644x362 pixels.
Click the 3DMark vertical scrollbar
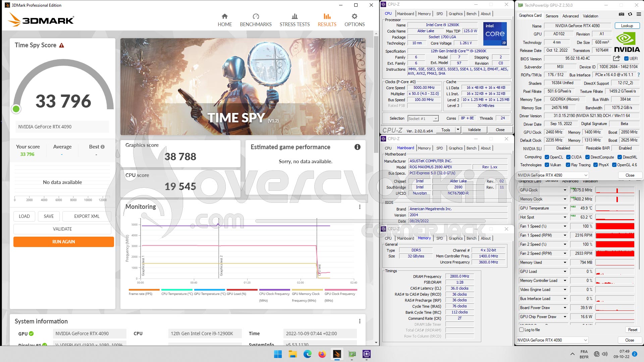coord(376,94)
